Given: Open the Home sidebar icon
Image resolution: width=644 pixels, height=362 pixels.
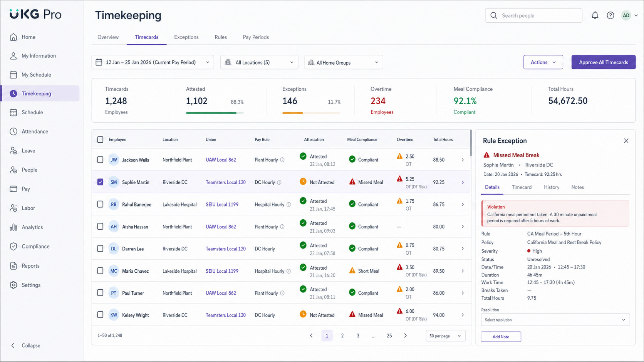Looking at the screenshot, I should 13,37.
